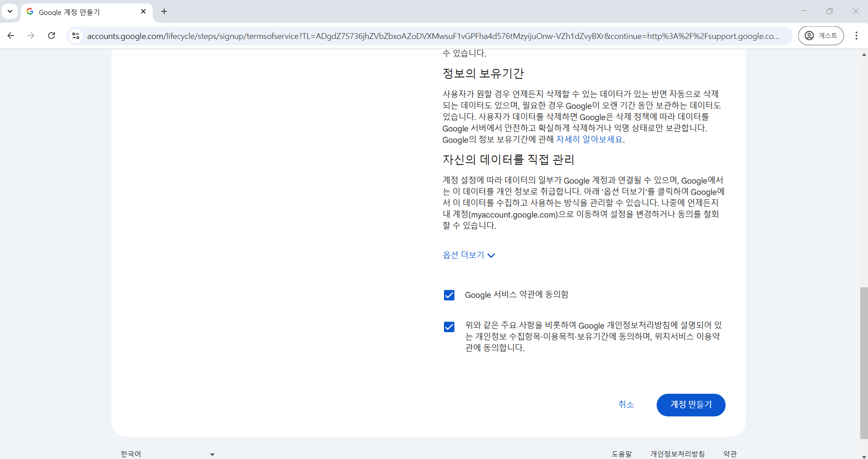
Task: Open the tab search chevron
Action: click(10, 11)
